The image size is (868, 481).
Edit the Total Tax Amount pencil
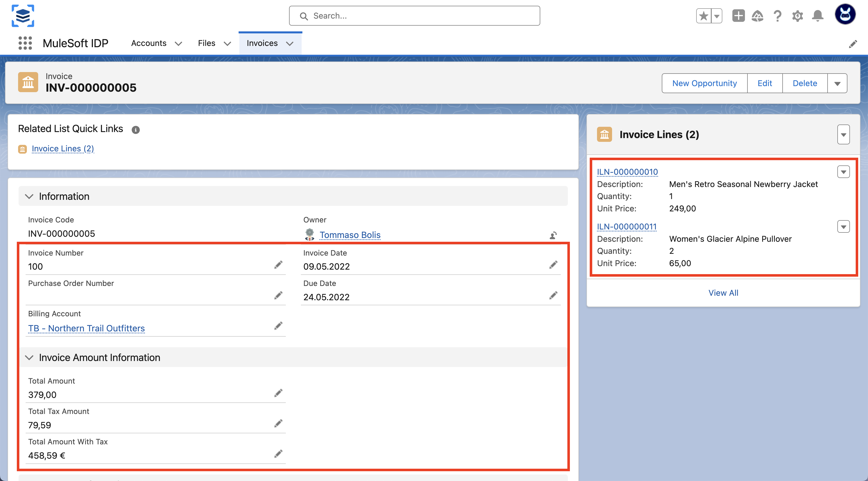coord(278,424)
